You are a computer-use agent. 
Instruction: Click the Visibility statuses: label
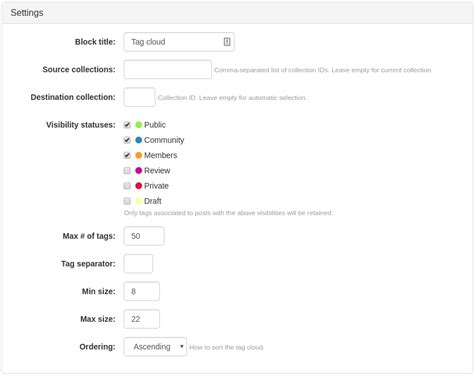[81, 125]
